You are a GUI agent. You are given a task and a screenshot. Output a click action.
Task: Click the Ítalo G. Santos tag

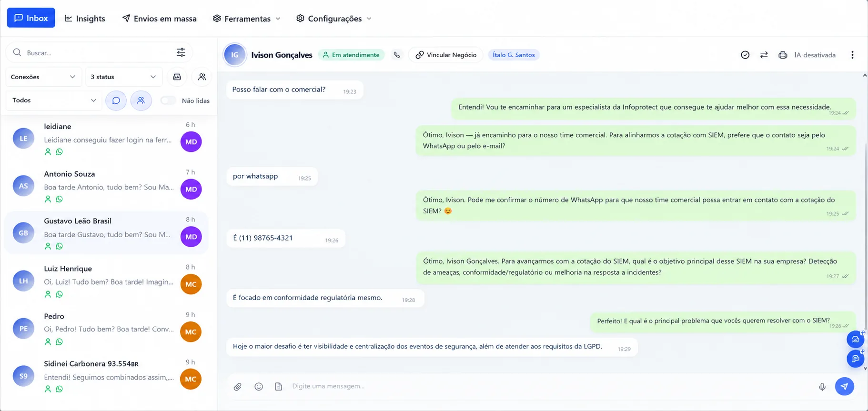coord(514,55)
